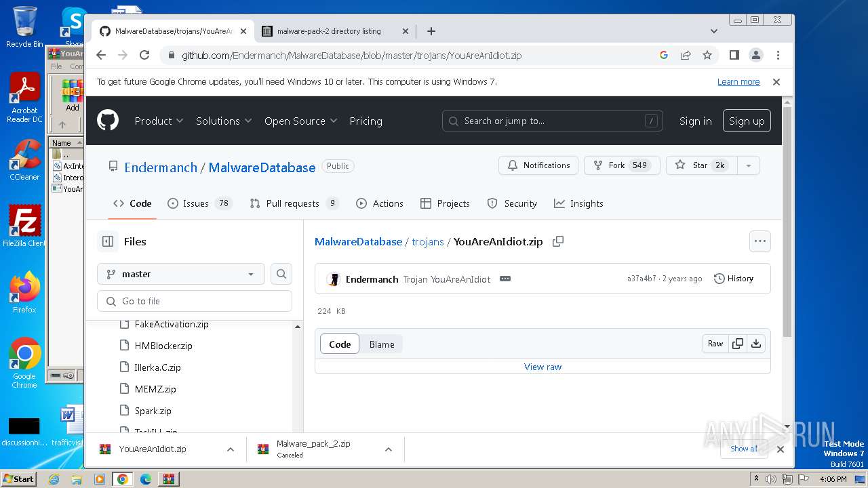
Task: Open HMBlocker.zip in file tree
Action: coord(163,346)
